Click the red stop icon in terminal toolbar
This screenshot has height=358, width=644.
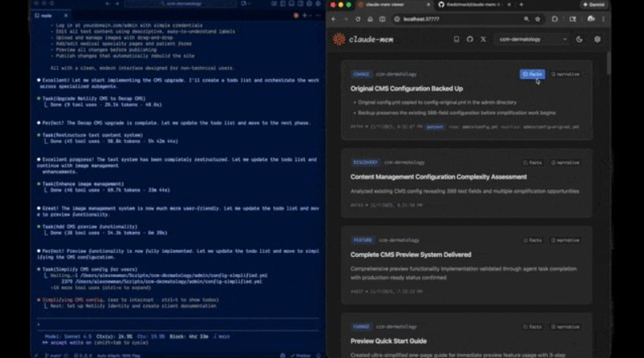point(296,15)
